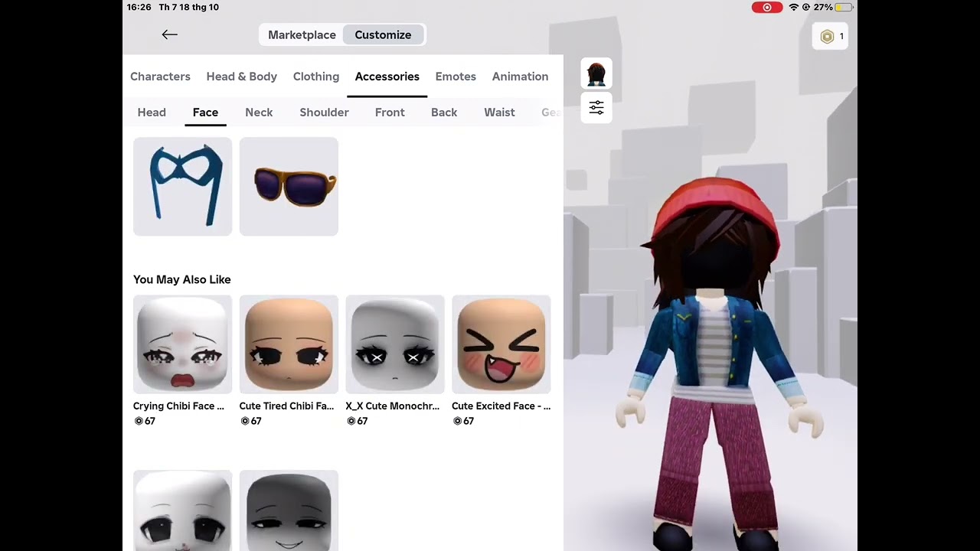Image resolution: width=980 pixels, height=551 pixels.
Task: Tap the Cute Excited Face title text
Action: 501,406
